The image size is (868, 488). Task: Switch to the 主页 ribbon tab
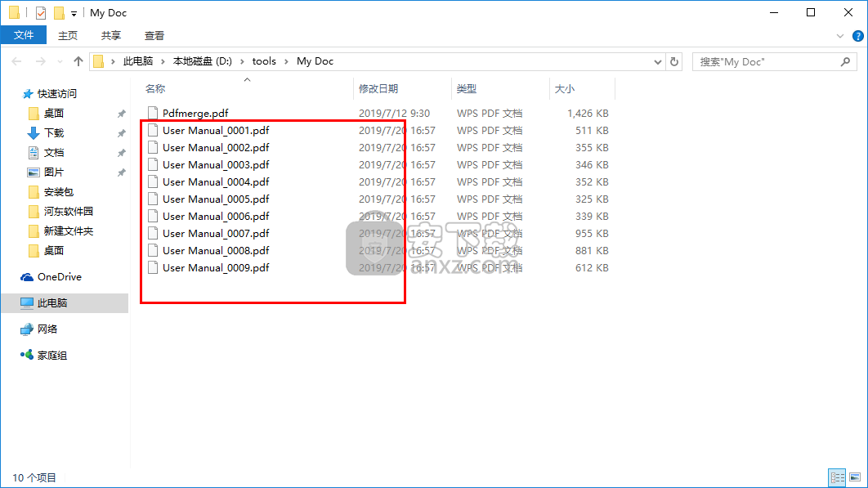[68, 35]
